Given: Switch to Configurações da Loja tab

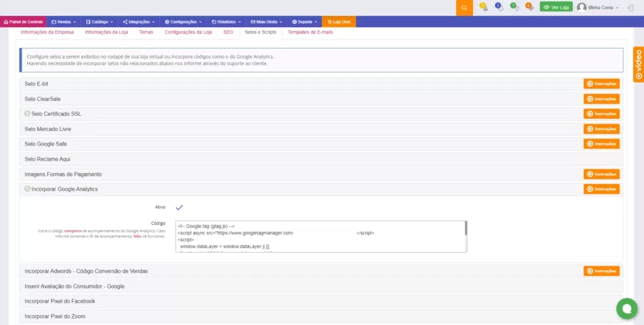Looking at the screenshot, I should point(188,32).
